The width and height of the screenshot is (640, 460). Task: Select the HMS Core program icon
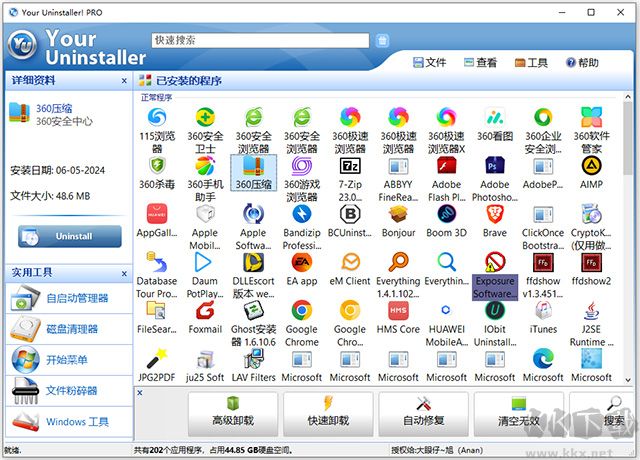point(398,310)
